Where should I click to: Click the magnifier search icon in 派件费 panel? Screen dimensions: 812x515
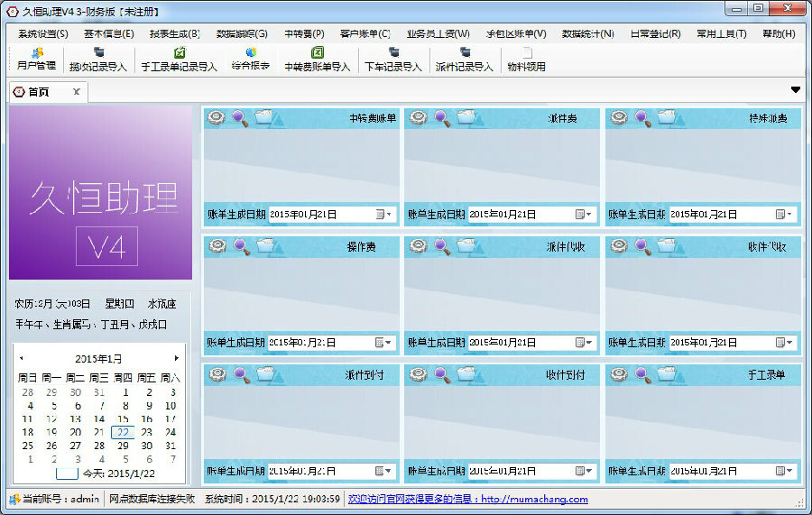[x=441, y=116]
